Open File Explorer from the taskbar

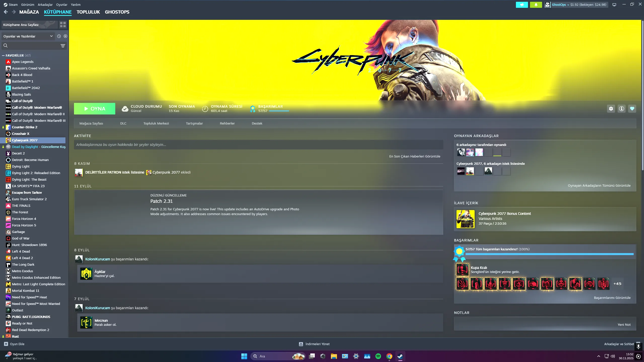pyautogui.click(x=334, y=356)
